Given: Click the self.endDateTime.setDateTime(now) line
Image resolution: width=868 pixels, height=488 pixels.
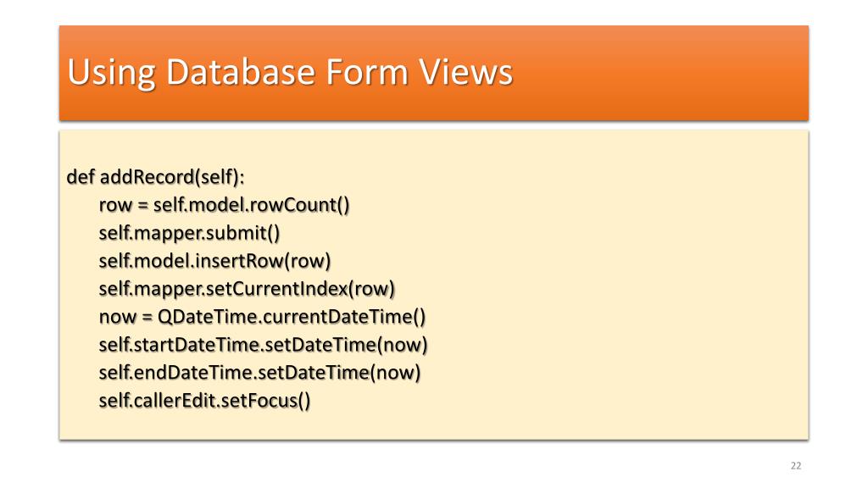Looking at the screenshot, I should pyautogui.click(x=259, y=373).
